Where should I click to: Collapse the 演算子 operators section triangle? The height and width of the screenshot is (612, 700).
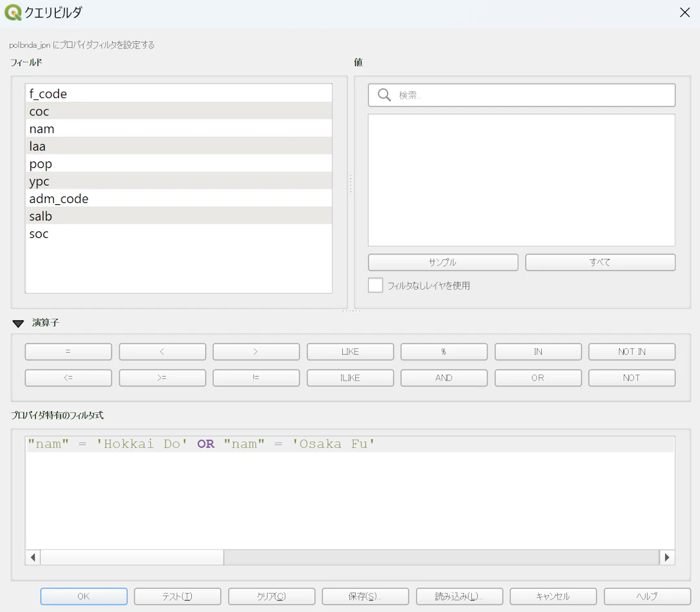point(18,324)
